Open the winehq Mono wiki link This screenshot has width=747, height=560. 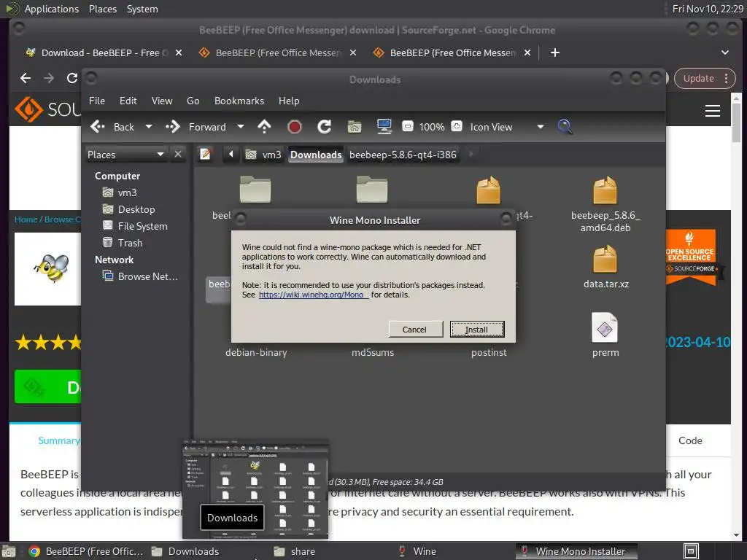point(312,295)
